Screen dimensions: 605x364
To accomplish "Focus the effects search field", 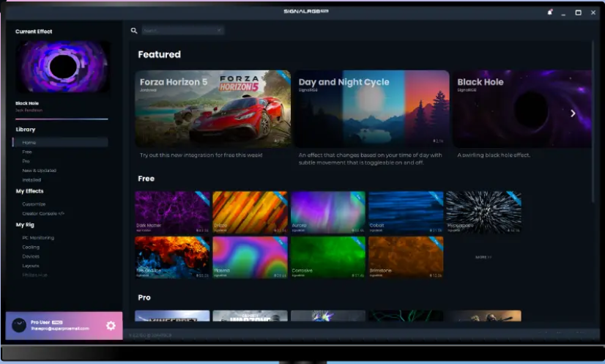I will (x=183, y=31).
